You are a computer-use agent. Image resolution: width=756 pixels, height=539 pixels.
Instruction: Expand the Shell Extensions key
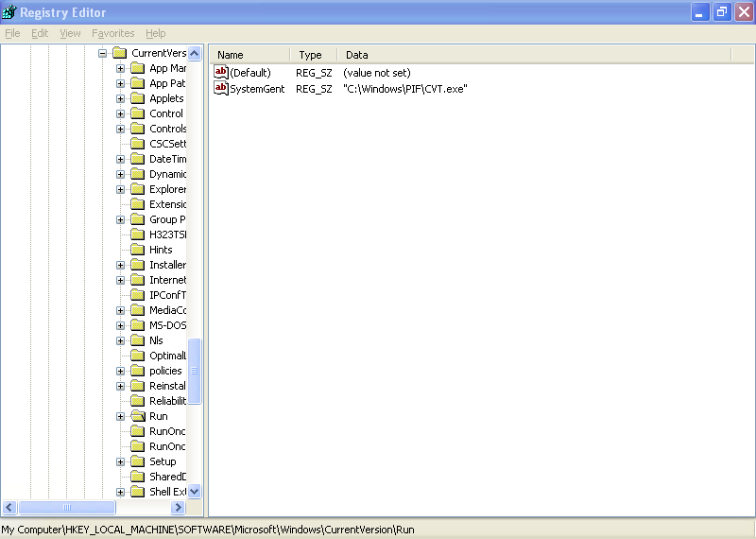(121, 492)
